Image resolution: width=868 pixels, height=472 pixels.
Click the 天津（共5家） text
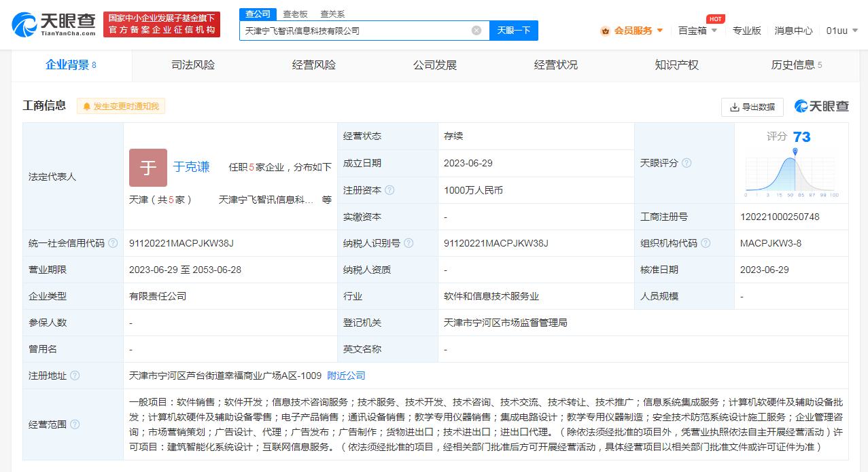pyautogui.click(x=161, y=200)
